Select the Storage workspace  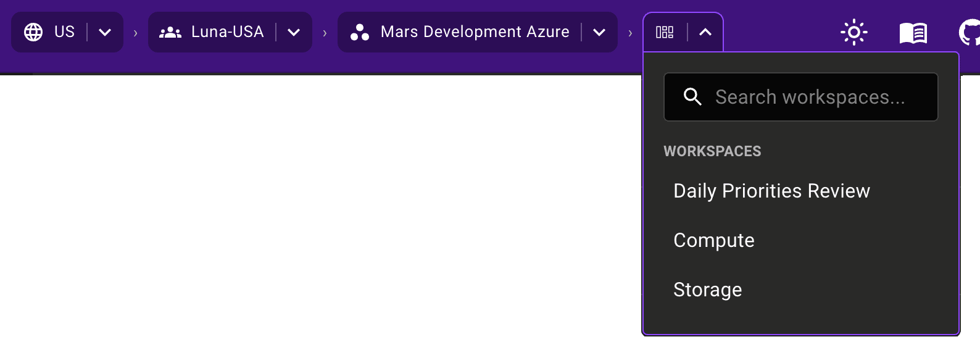pos(708,290)
